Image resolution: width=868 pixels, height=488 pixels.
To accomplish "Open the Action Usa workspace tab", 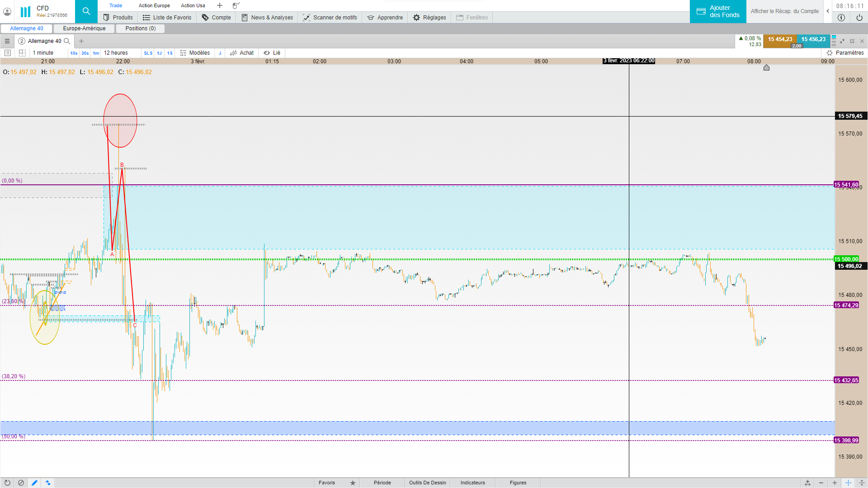I will pos(193,5).
